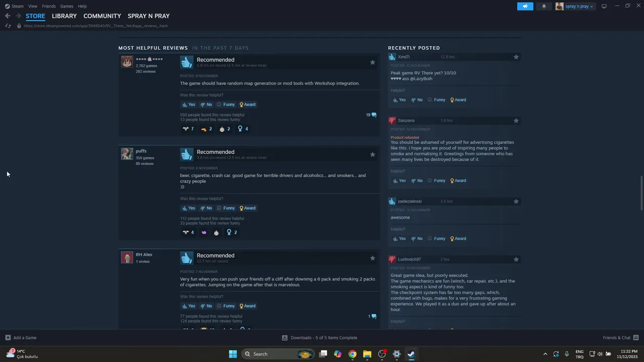This screenshot has width=644, height=362.
Task: Click the red thumbs-down icon on Lustmolch97's review
Action: pos(392,259)
